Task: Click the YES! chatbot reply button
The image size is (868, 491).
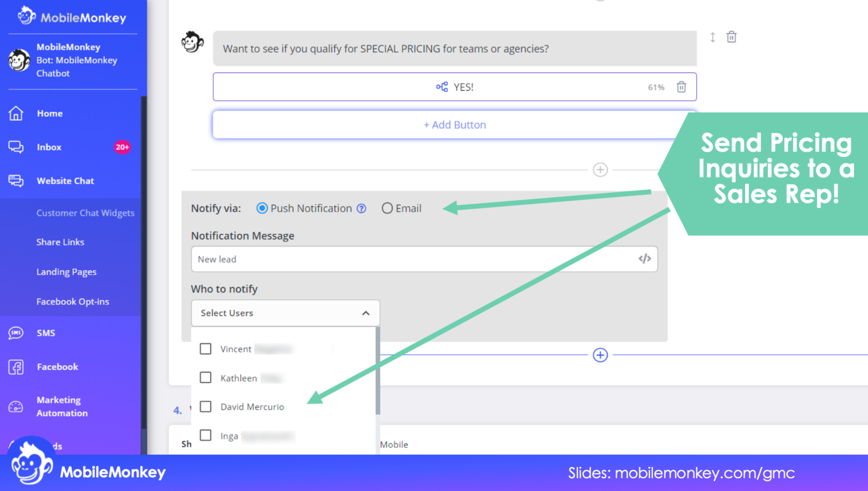Action: [455, 87]
